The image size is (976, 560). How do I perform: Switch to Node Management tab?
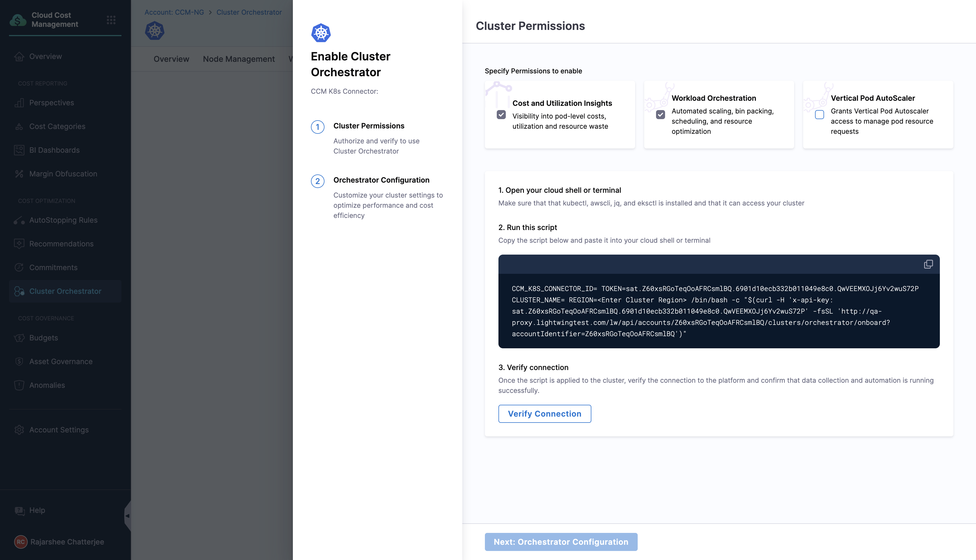pos(239,59)
